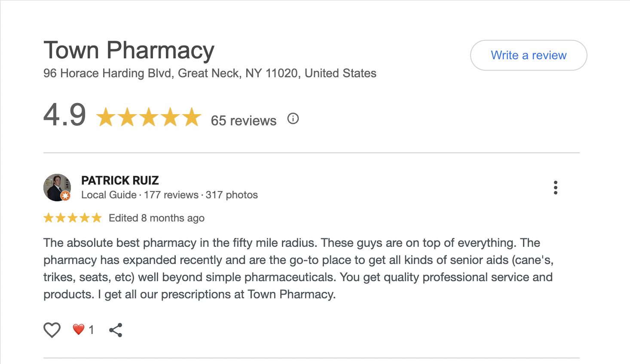Click the Town Pharmacy title

(x=129, y=50)
